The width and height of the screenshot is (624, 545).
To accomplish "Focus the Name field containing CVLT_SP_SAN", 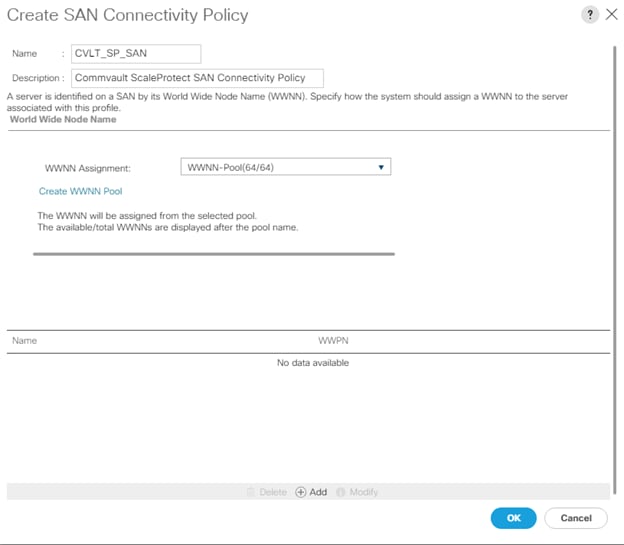I will [x=136, y=54].
